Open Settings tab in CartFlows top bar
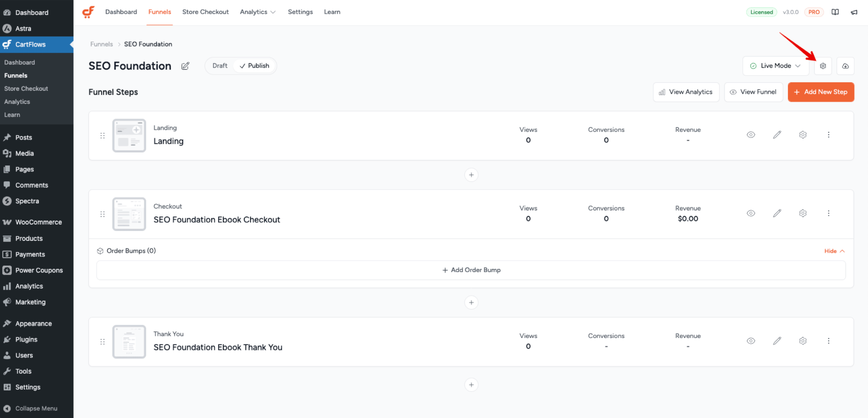Image resolution: width=868 pixels, height=418 pixels. (x=300, y=12)
